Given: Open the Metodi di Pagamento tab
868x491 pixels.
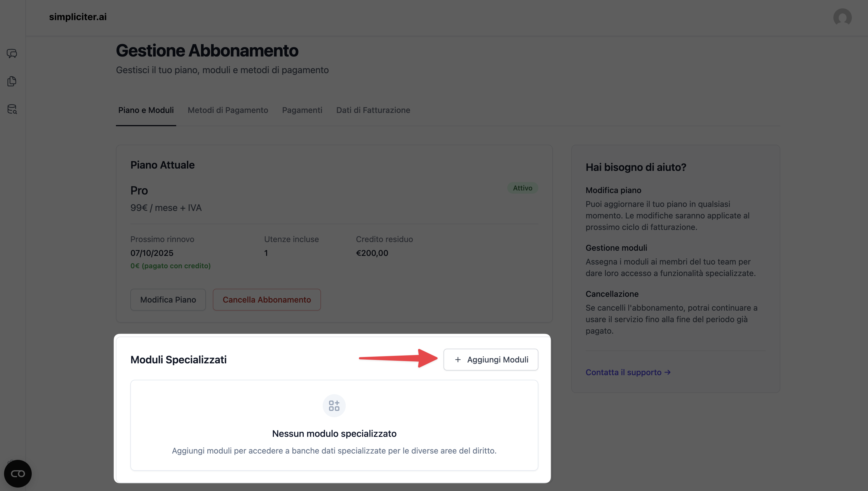Looking at the screenshot, I should click(x=228, y=110).
